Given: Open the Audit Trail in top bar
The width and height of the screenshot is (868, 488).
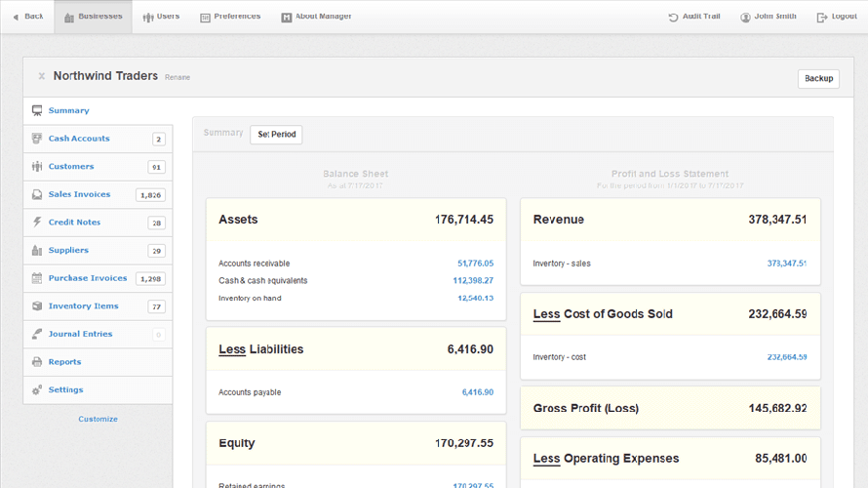Looking at the screenshot, I should [x=694, y=17].
